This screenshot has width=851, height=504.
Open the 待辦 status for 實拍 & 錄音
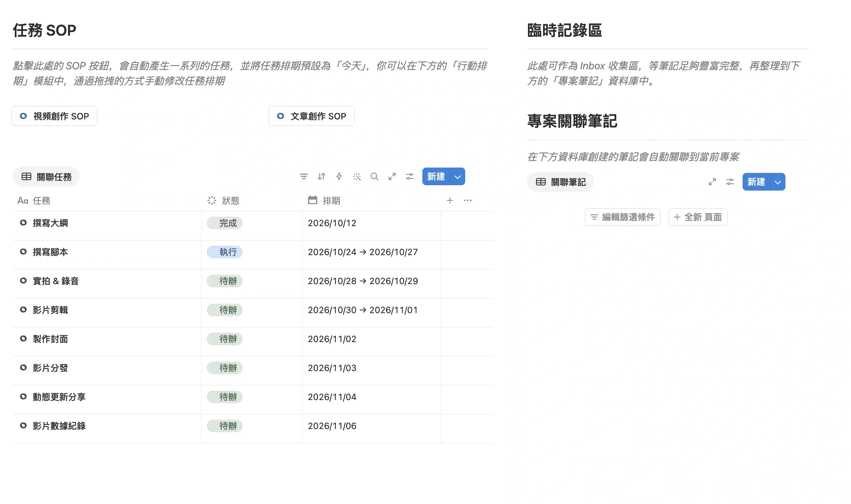coord(224,281)
